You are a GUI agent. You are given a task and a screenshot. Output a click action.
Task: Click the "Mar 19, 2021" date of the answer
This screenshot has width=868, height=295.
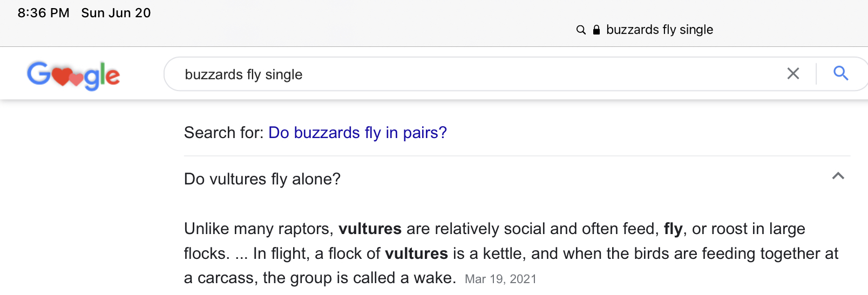[500, 279]
